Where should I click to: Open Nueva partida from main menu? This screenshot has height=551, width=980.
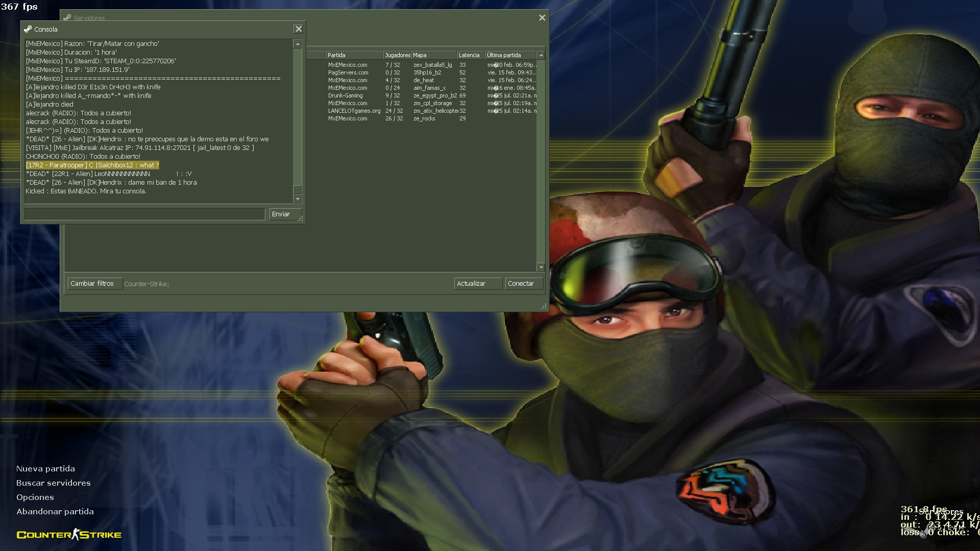[45, 469]
